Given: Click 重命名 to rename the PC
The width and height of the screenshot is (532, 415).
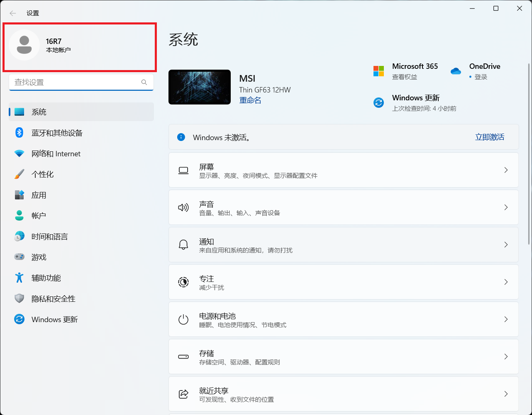Looking at the screenshot, I should click(x=250, y=100).
